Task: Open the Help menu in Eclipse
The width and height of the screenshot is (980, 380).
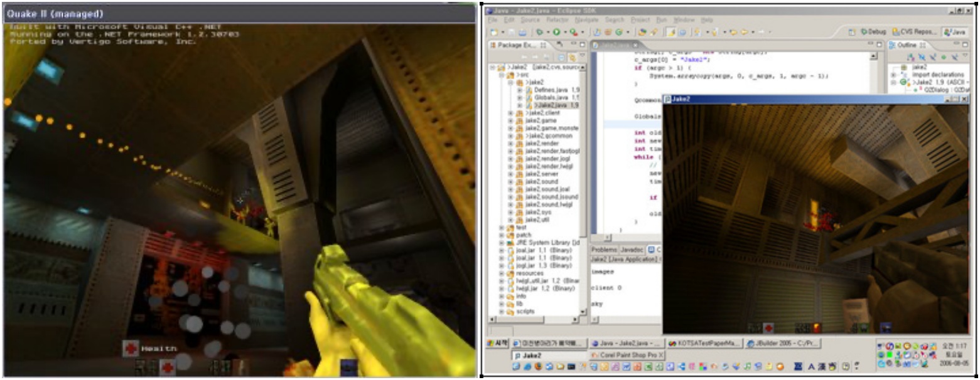Action: (x=707, y=20)
